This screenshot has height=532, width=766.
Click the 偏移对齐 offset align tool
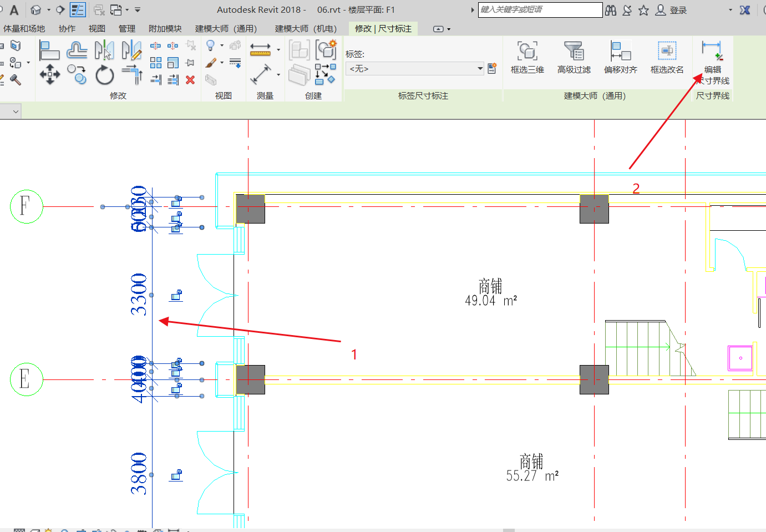tap(620, 58)
